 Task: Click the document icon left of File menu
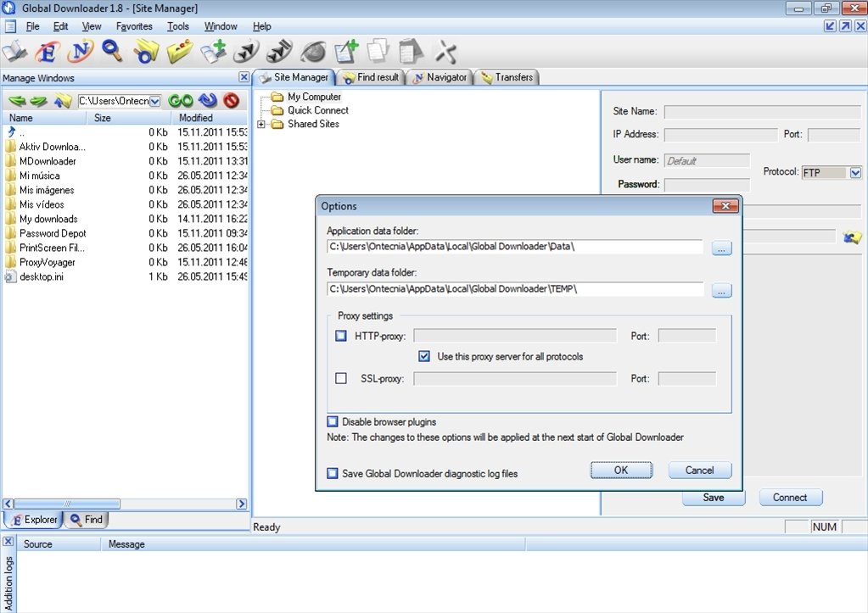(x=10, y=26)
